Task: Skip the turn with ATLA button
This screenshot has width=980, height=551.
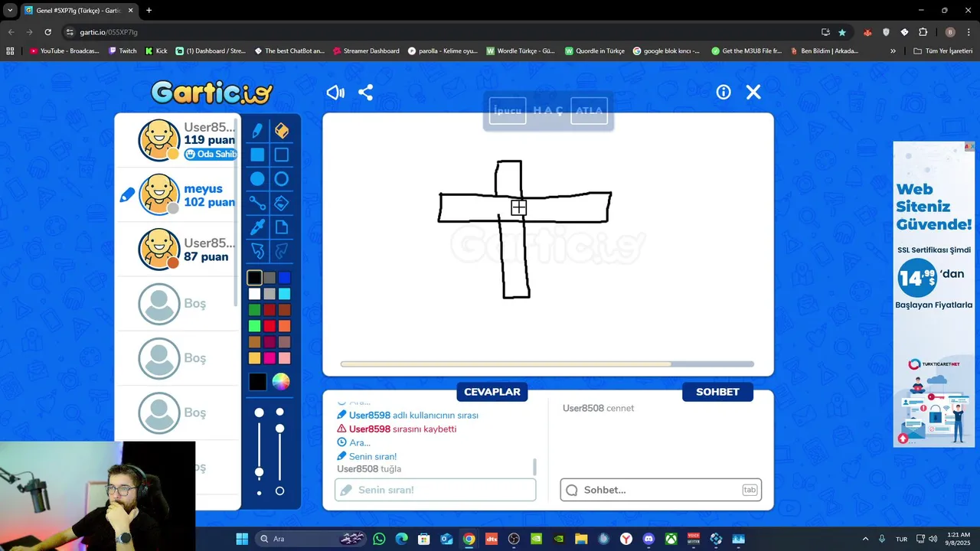Action: pyautogui.click(x=589, y=111)
